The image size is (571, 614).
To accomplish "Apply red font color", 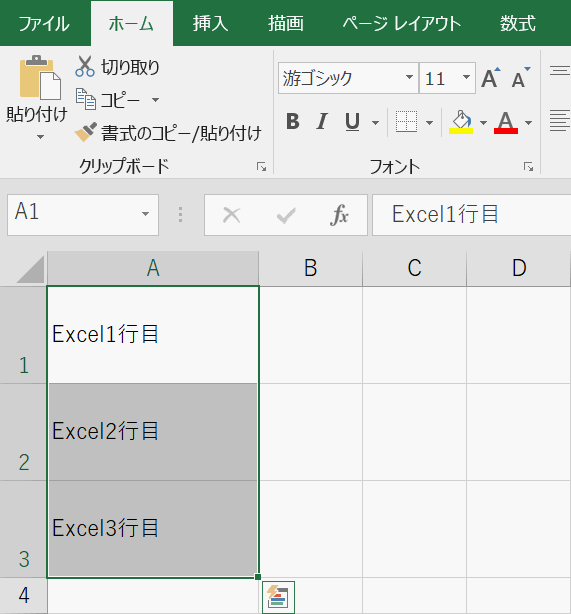I will click(506, 122).
